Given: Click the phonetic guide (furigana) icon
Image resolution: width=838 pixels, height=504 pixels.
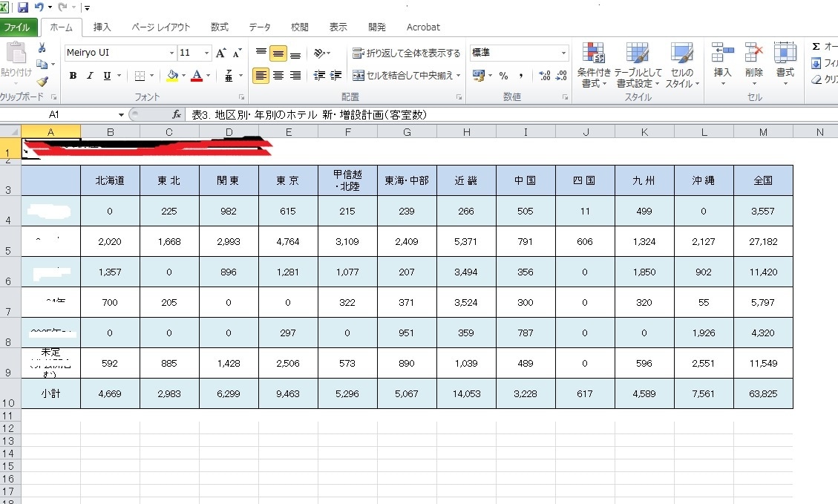Looking at the screenshot, I should [x=229, y=76].
